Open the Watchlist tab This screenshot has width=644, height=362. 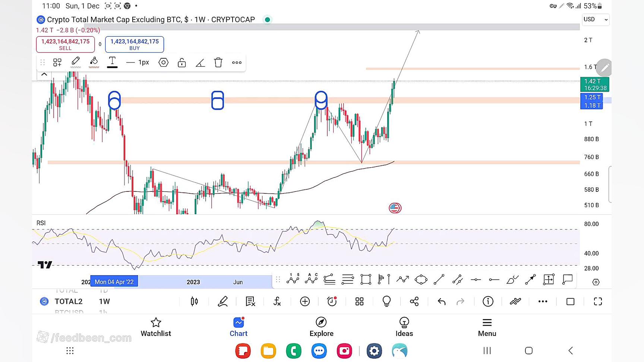(156, 327)
